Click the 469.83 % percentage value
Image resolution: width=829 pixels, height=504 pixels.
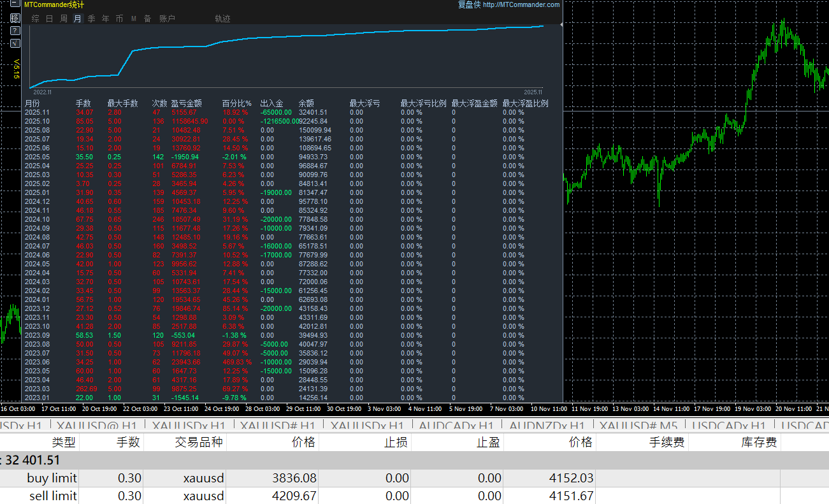coord(236,362)
